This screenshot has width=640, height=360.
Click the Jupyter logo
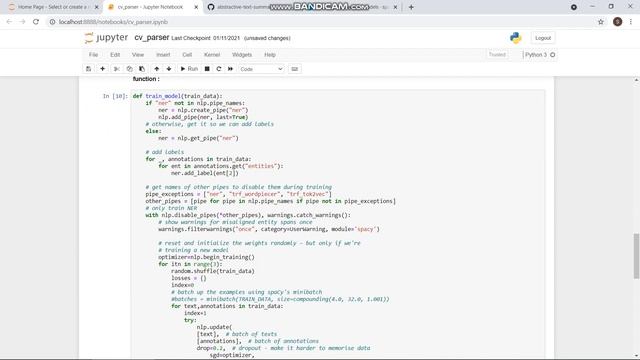[x=106, y=38]
